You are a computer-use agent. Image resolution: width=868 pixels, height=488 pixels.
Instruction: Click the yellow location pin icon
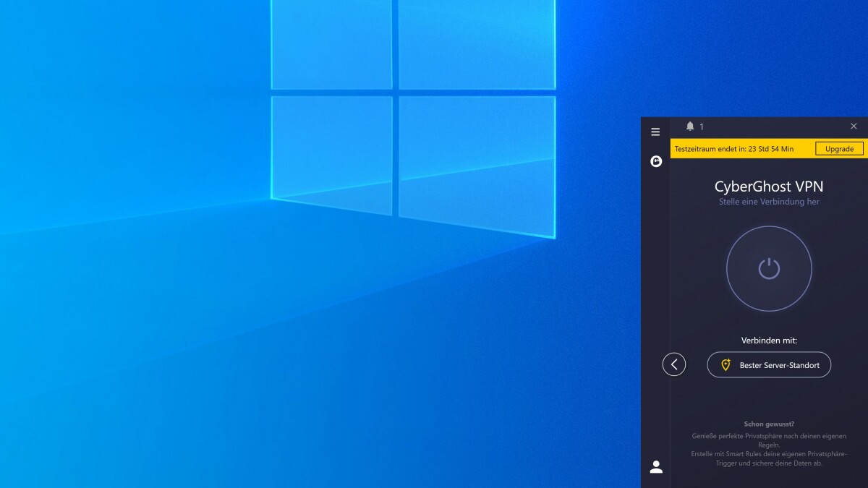point(726,365)
